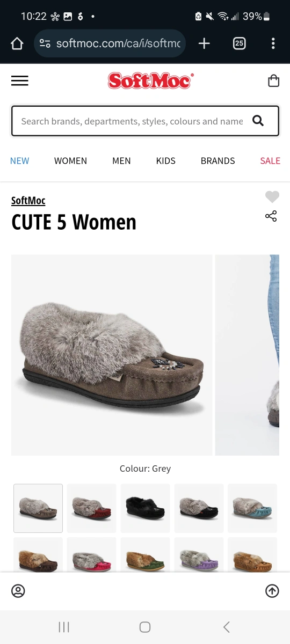
Task: View site info next to URL
Action: [45, 43]
